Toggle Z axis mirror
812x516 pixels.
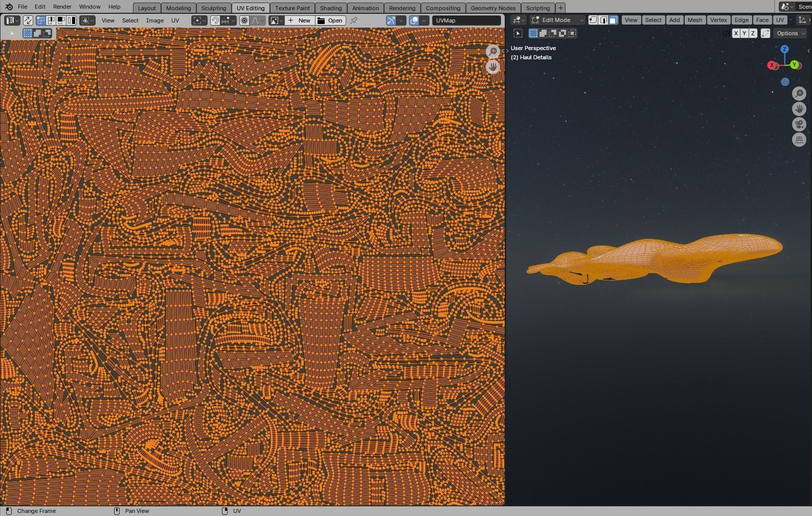[x=753, y=33]
